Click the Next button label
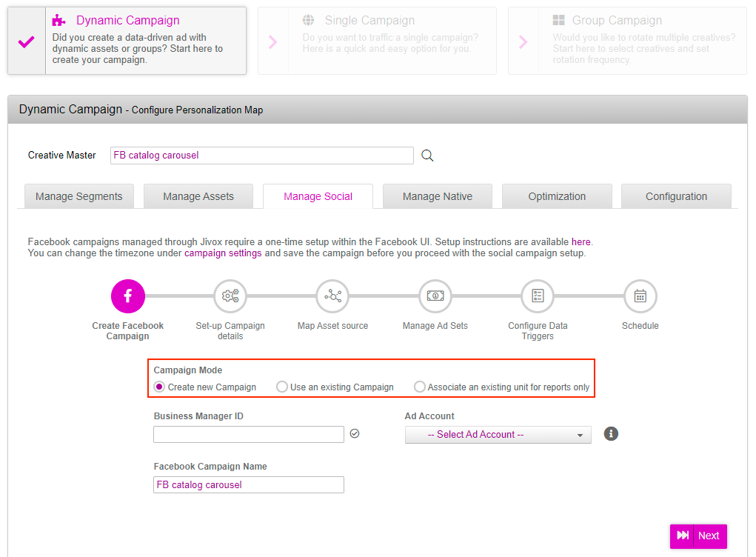The image size is (756, 557). [x=709, y=536]
